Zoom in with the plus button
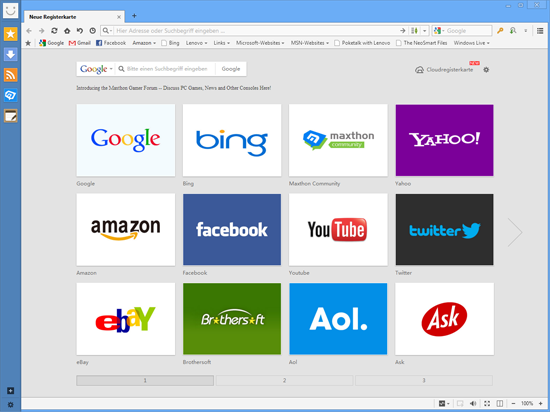Screen dimensions: 550x412 point(541,404)
